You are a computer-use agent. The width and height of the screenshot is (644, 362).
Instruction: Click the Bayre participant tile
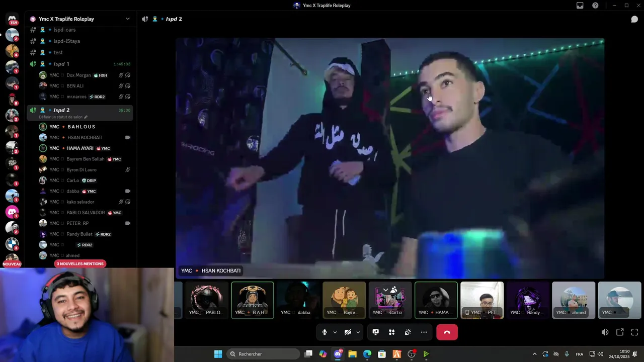[344, 300]
